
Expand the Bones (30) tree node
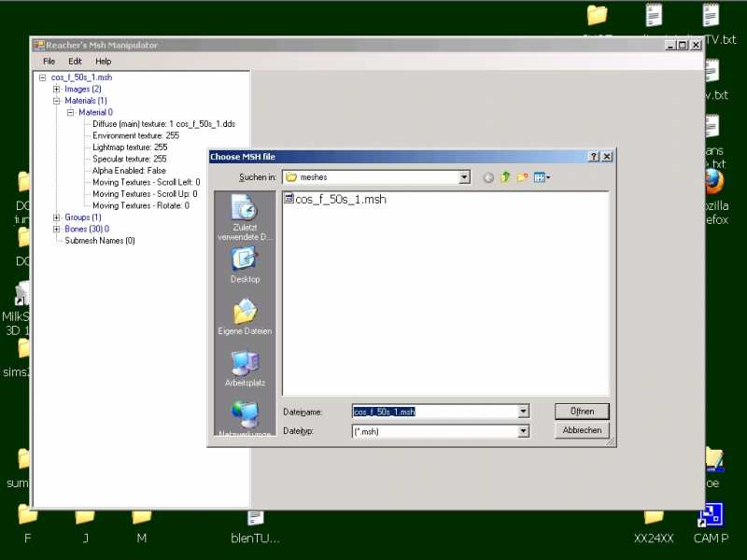pyautogui.click(x=56, y=229)
